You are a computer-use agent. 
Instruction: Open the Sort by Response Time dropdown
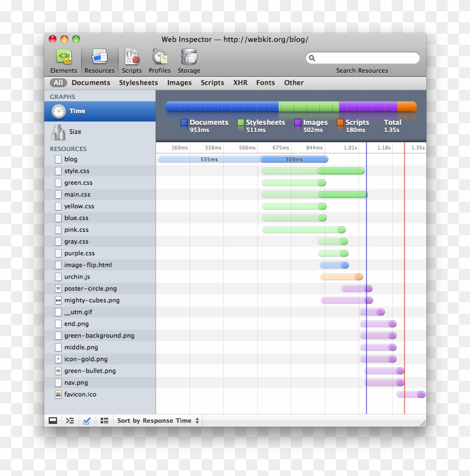click(157, 421)
